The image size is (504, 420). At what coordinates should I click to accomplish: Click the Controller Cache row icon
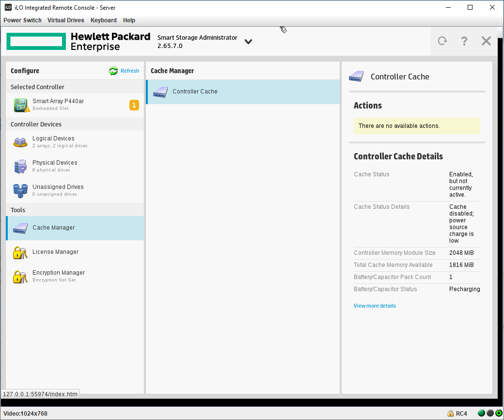point(160,92)
